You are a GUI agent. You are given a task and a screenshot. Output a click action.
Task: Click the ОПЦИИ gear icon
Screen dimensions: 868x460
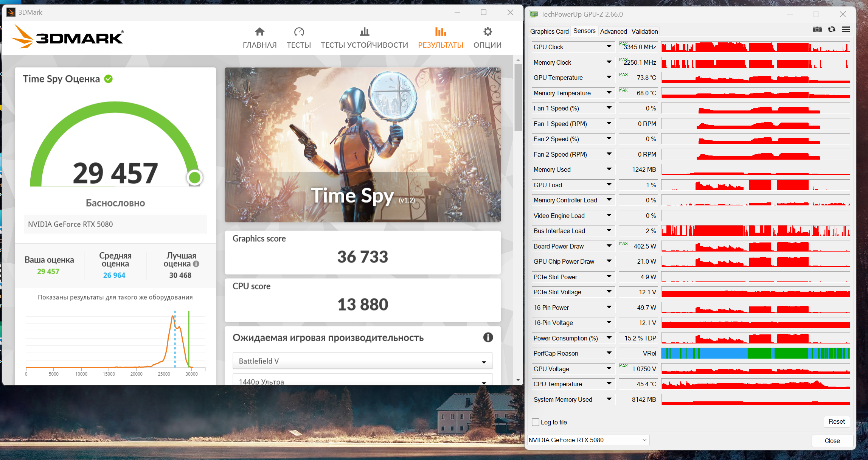point(488,32)
